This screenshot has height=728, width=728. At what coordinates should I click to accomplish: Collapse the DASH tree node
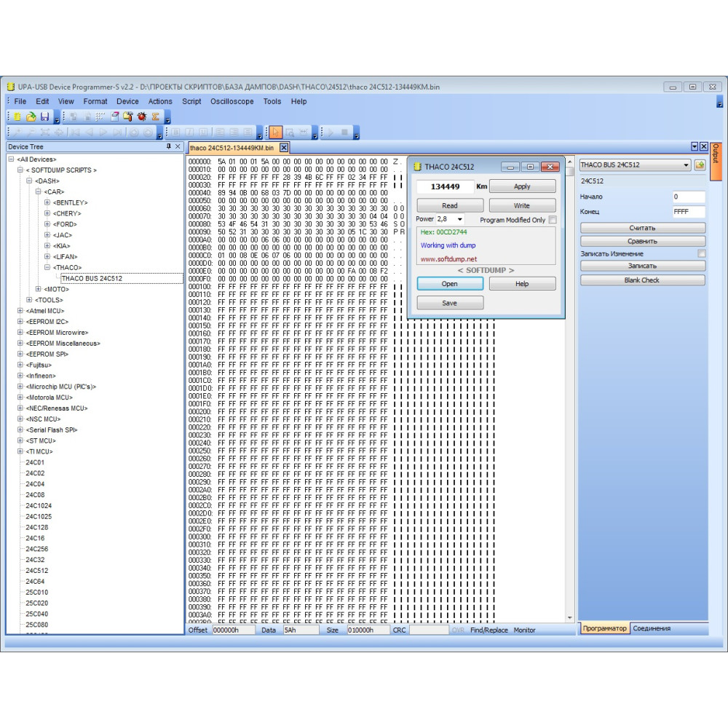29,181
